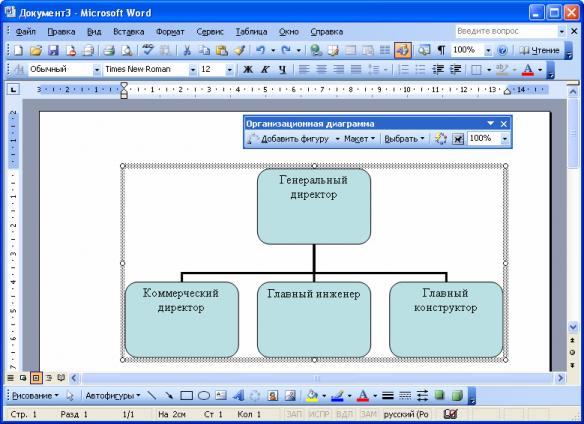Toggle the show paragraph marks button
Image resolution: width=584 pixels, height=424 pixels.
tap(441, 50)
